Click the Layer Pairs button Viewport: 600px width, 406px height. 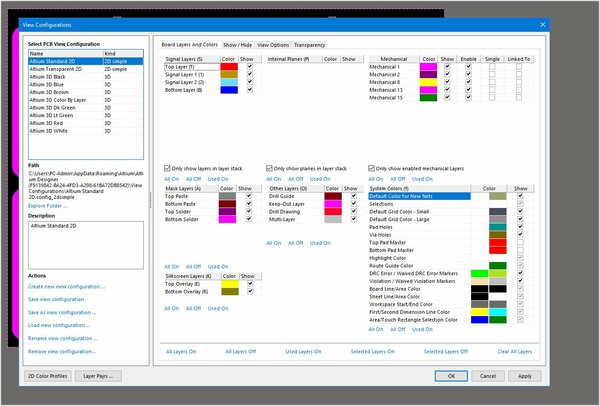(98, 376)
